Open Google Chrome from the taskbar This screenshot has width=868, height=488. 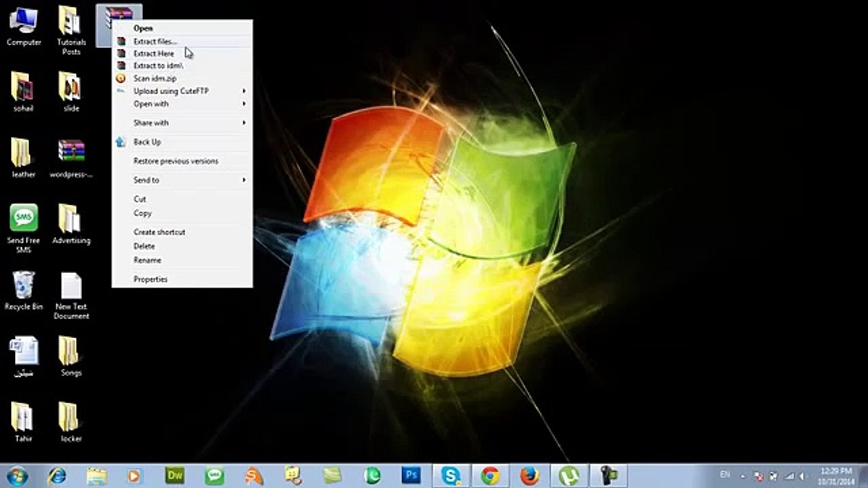coord(490,476)
